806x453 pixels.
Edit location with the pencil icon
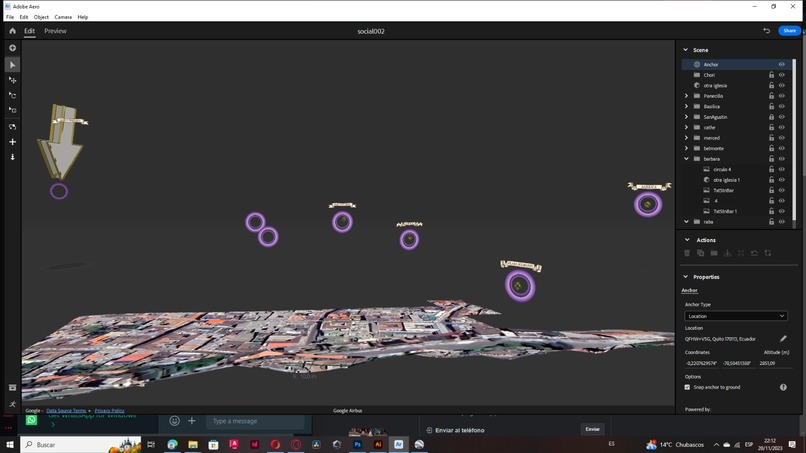pos(783,339)
